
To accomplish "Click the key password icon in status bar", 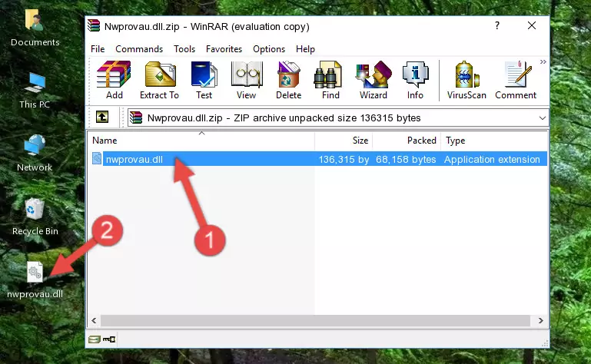I will [109, 339].
